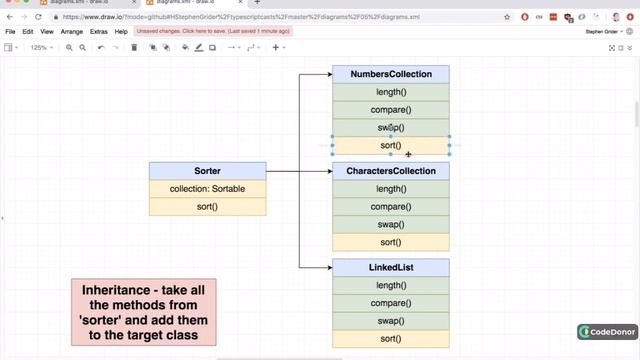The image size is (640, 360).
Task: Open the Help menu
Action: tap(121, 31)
